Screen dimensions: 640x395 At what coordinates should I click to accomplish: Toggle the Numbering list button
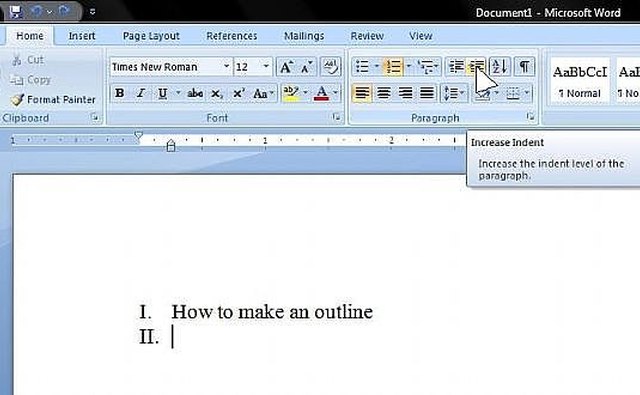pos(393,67)
